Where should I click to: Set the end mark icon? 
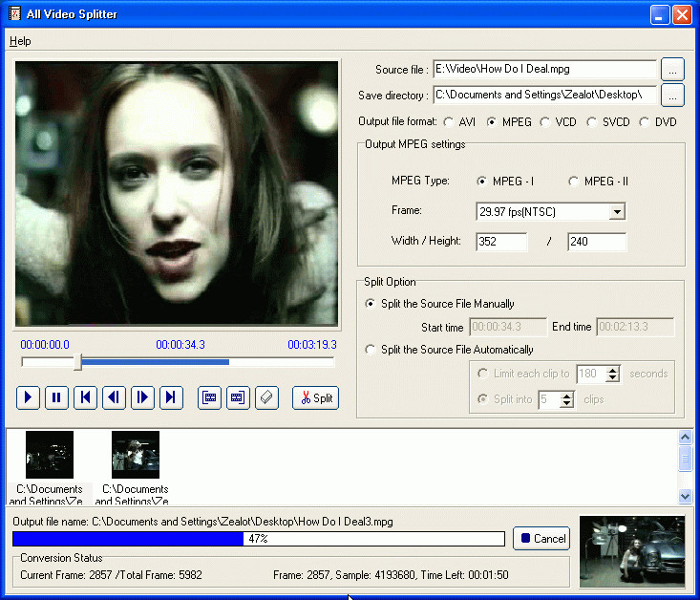coord(238,397)
